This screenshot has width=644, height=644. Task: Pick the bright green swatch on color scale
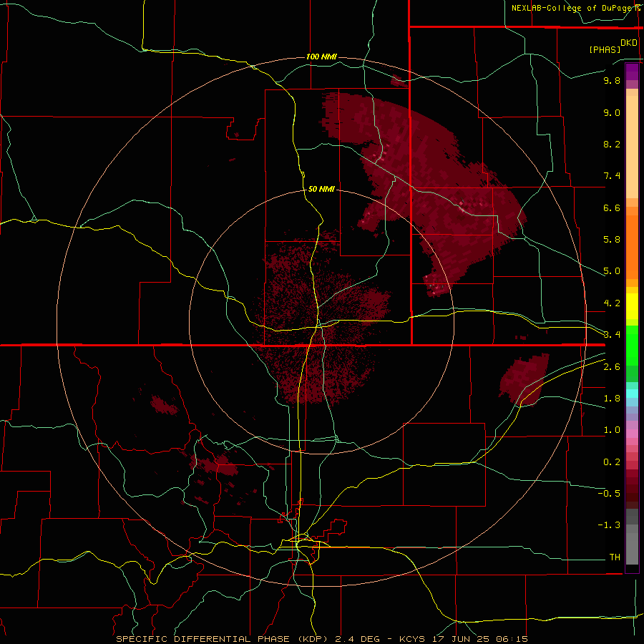[x=632, y=345]
